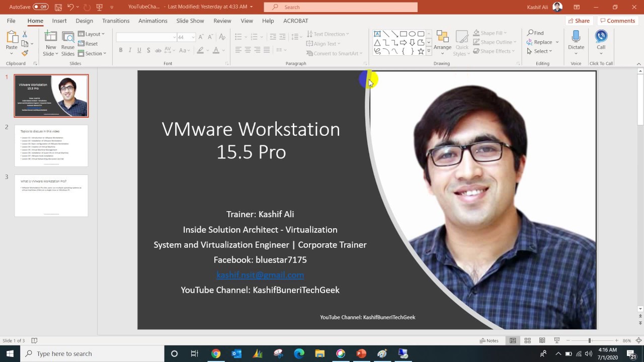The width and height of the screenshot is (644, 362).
Task: Switch to the Insert tab
Action: point(59,21)
